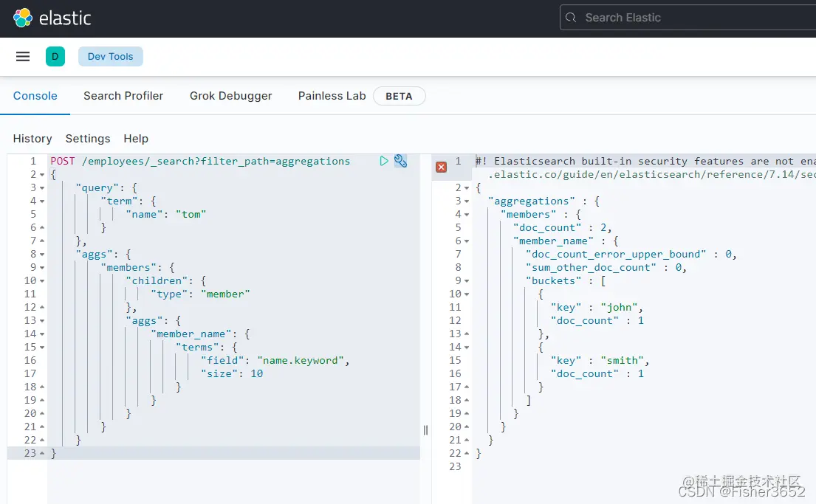The width and height of the screenshot is (816, 504).
Task: Collapse the first bucket object at output line 10
Action: pyautogui.click(x=467, y=294)
